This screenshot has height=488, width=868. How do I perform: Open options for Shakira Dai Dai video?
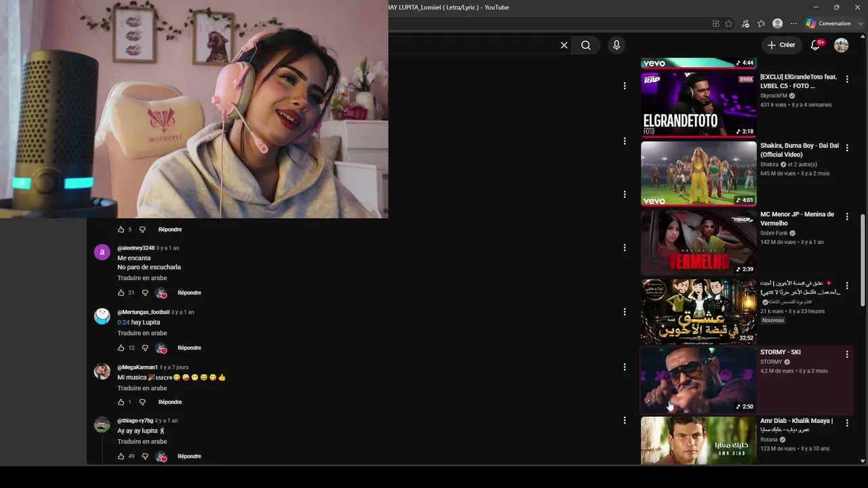click(847, 148)
